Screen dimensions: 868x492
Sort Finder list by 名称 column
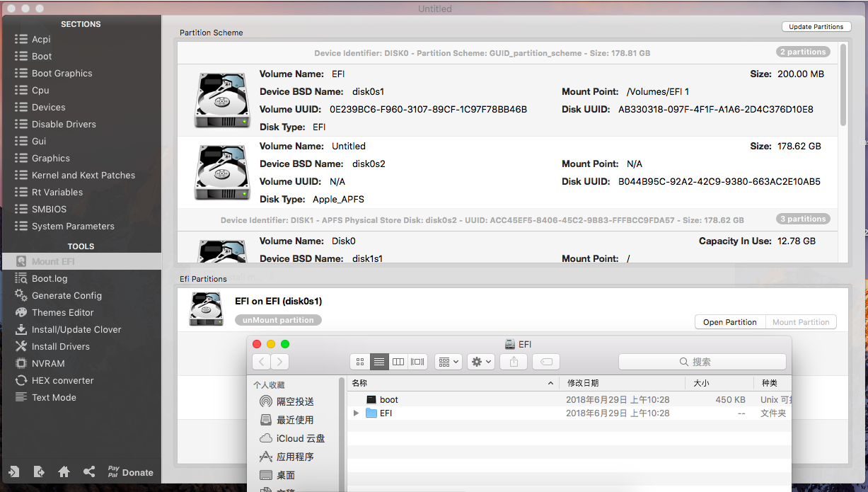click(453, 383)
